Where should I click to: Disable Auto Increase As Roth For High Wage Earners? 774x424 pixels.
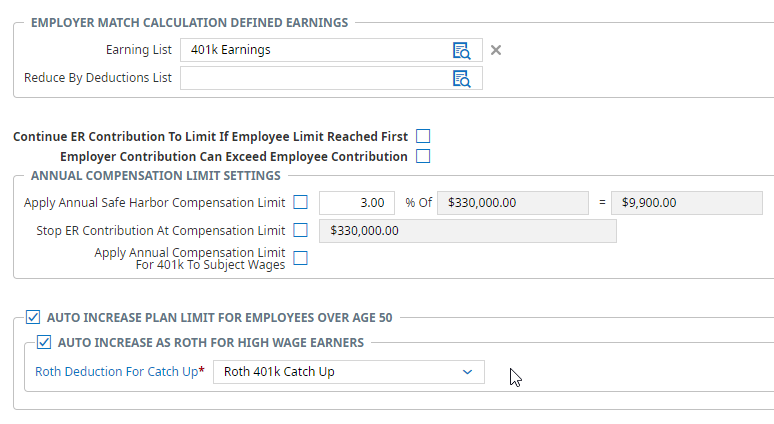44,343
